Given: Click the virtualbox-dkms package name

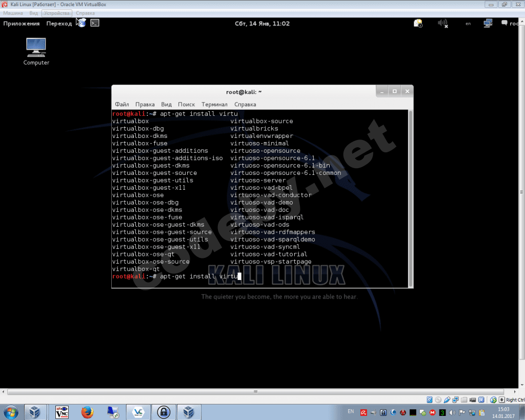Looking at the screenshot, I should coord(139,136).
